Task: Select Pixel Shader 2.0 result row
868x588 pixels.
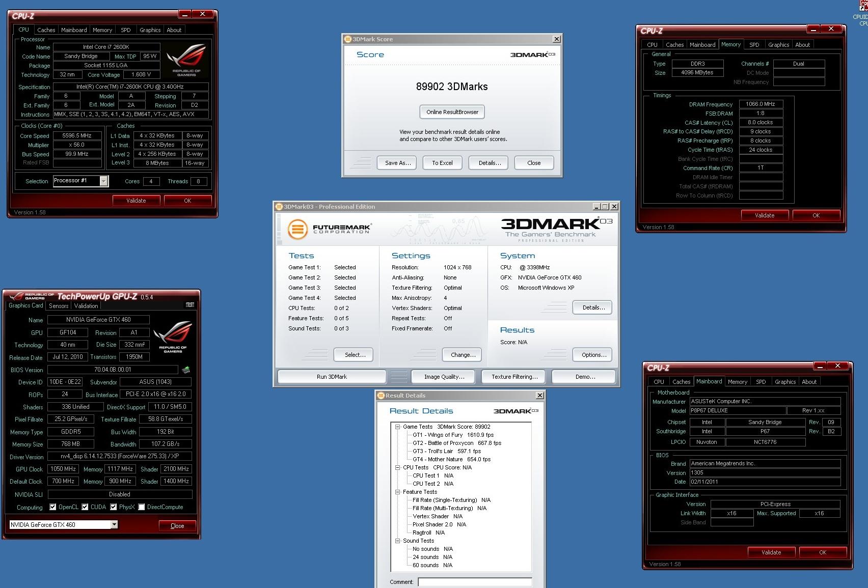Action: [x=439, y=524]
